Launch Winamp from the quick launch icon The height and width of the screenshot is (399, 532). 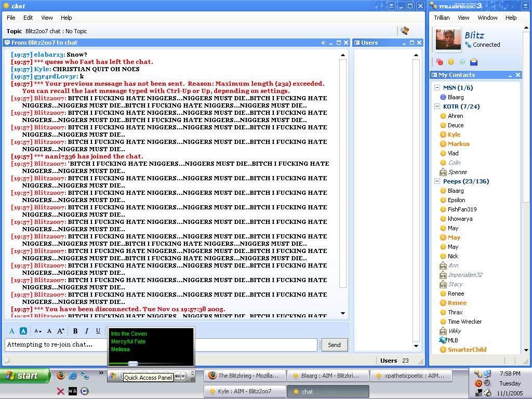(73, 391)
